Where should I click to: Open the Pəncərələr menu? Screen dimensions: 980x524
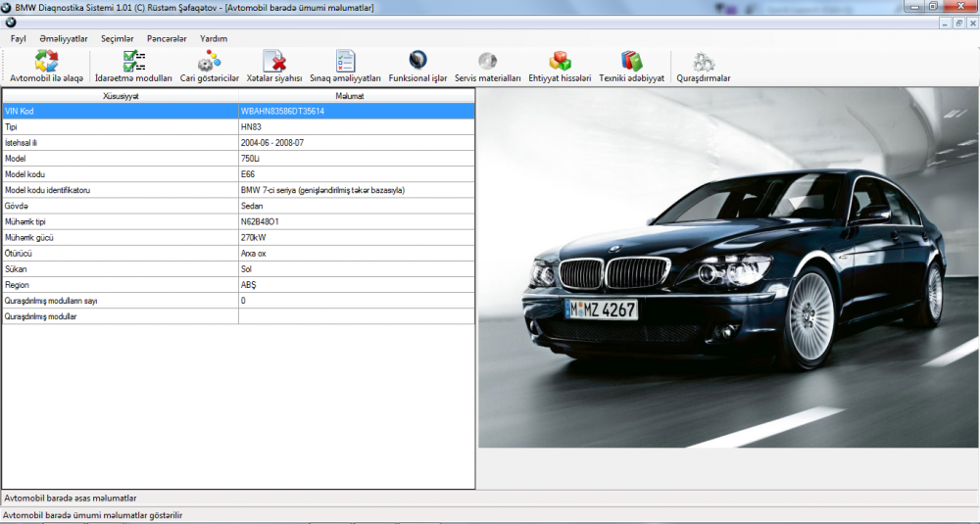[167, 39]
